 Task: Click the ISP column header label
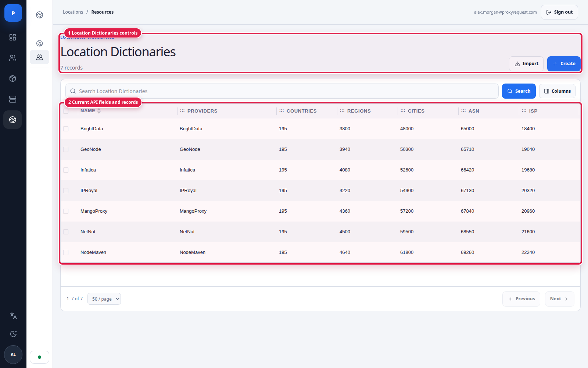[x=533, y=111]
